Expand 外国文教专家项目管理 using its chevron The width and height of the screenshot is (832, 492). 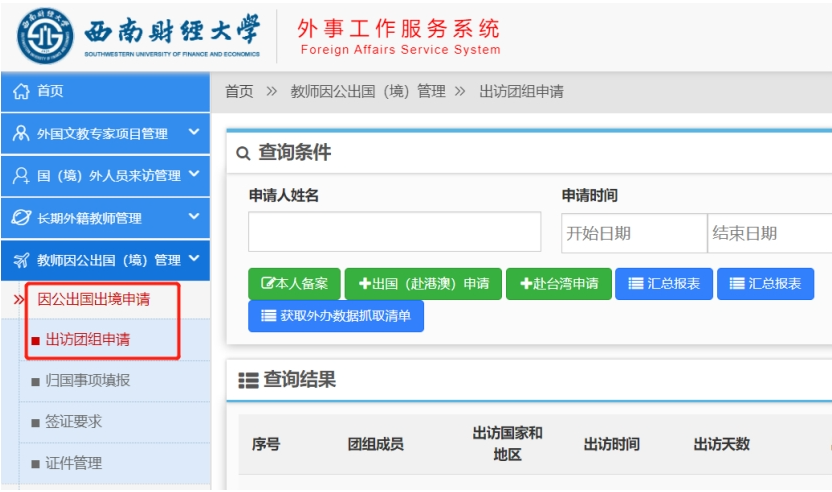[x=194, y=132]
